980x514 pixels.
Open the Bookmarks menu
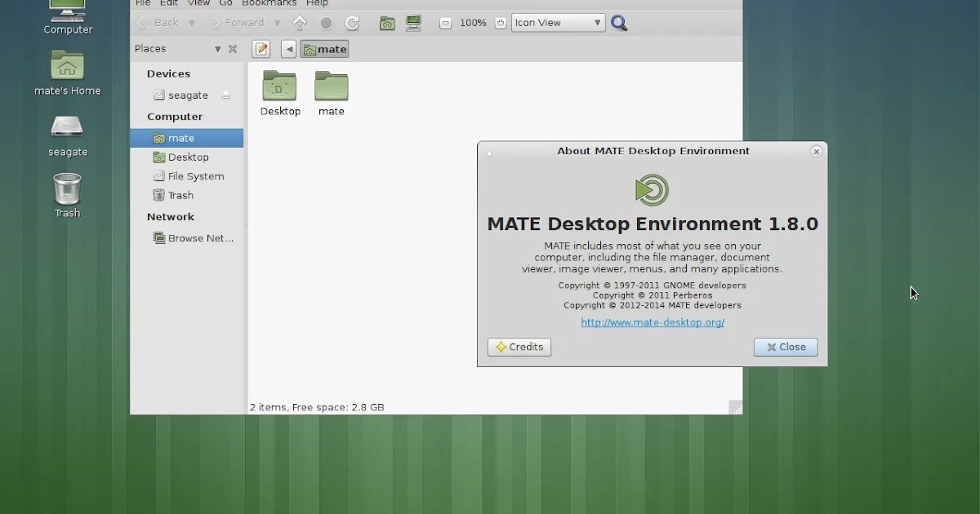269,3
